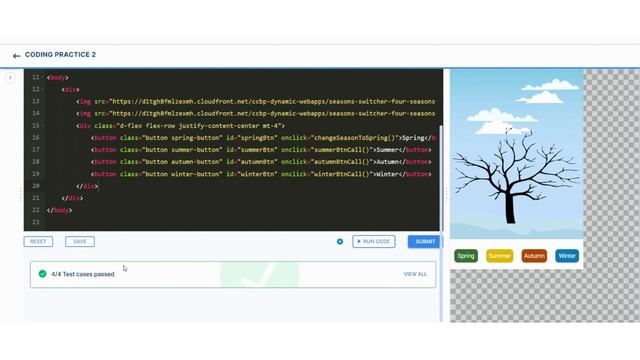Open VIEW ALL test cases
The width and height of the screenshot is (640, 360).
point(415,274)
